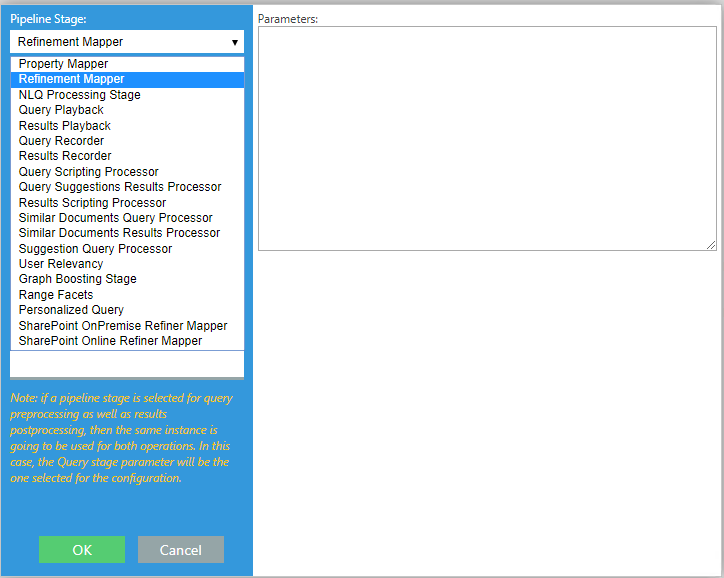
Task: Select Results Recorder stage
Action: [65, 156]
